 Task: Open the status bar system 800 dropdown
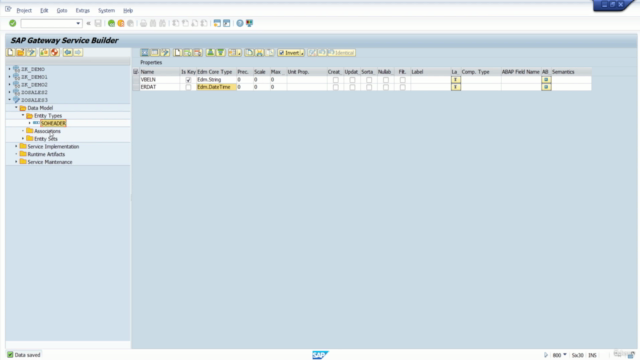565,355
